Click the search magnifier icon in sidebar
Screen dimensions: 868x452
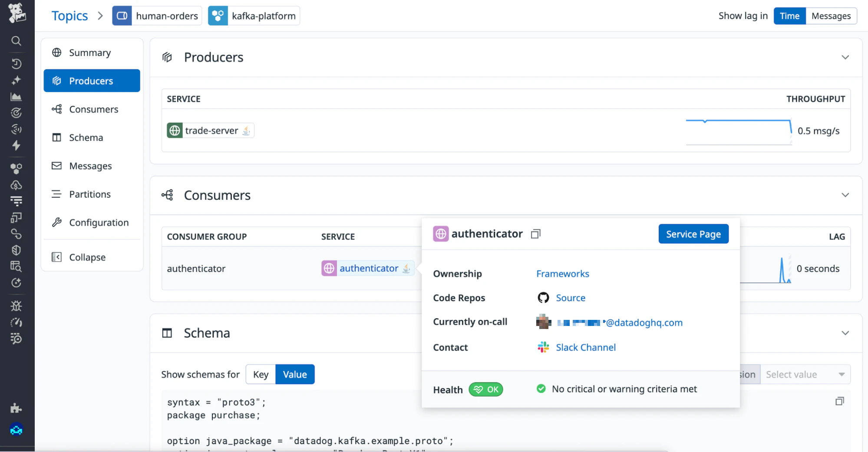click(x=16, y=41)
